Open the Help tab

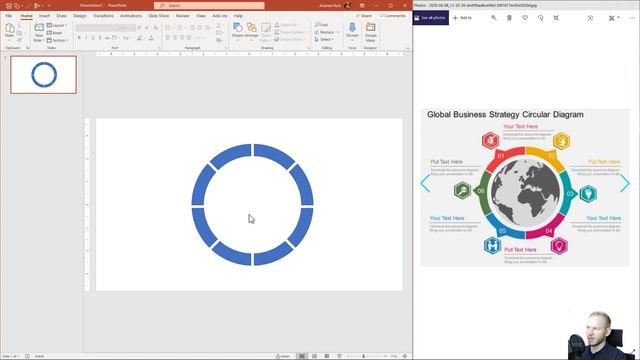coord(238,16)
